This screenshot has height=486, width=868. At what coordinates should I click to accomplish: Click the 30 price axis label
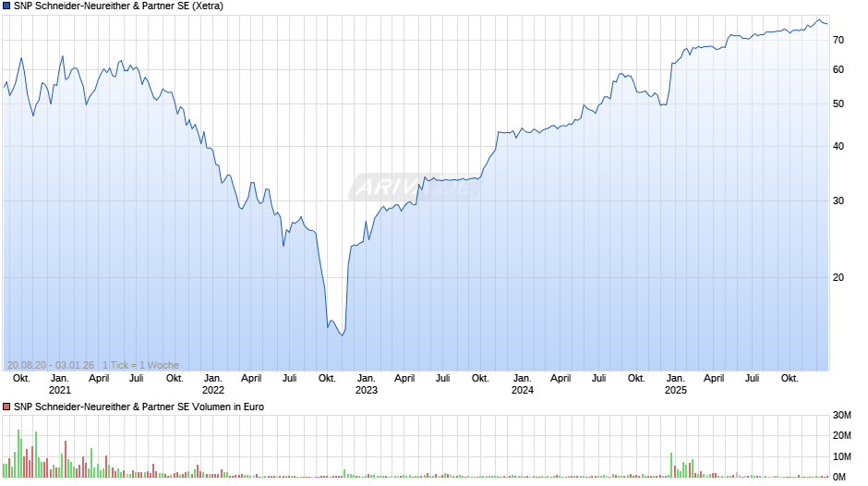tap(838, 200)
